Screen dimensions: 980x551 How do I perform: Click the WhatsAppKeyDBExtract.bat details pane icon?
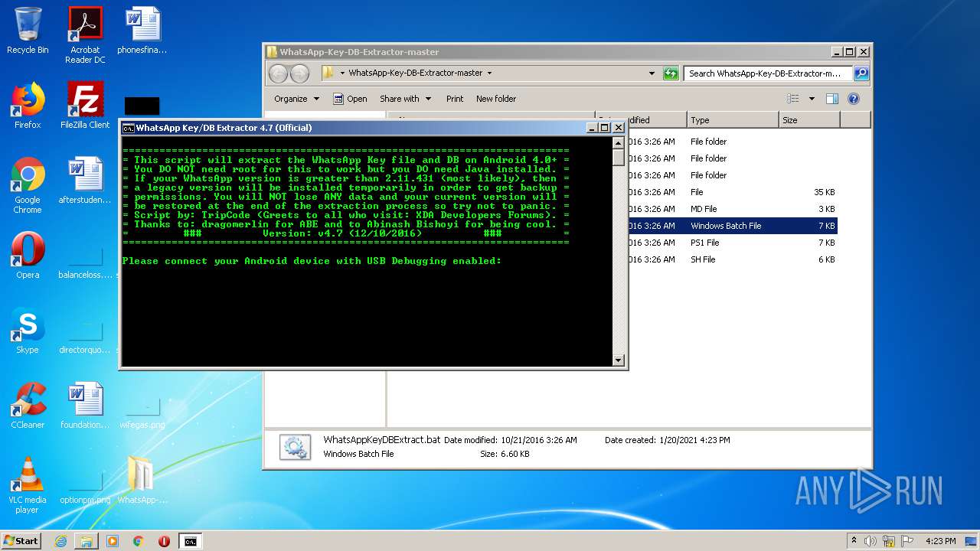295,447
